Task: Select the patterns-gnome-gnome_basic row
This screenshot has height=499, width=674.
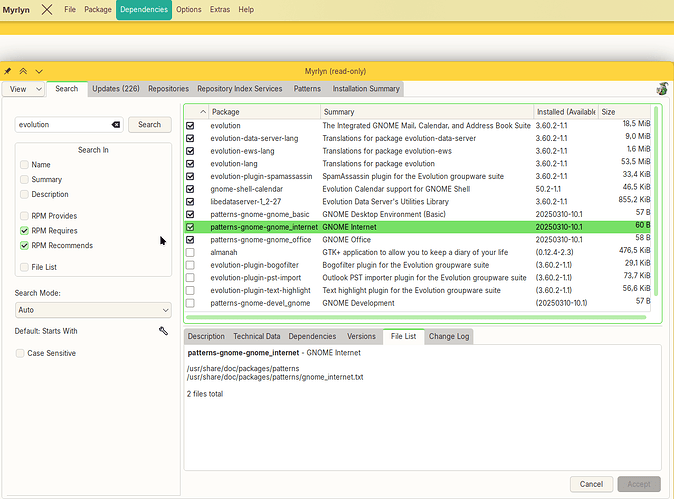Action: click(x=418, y=214)
